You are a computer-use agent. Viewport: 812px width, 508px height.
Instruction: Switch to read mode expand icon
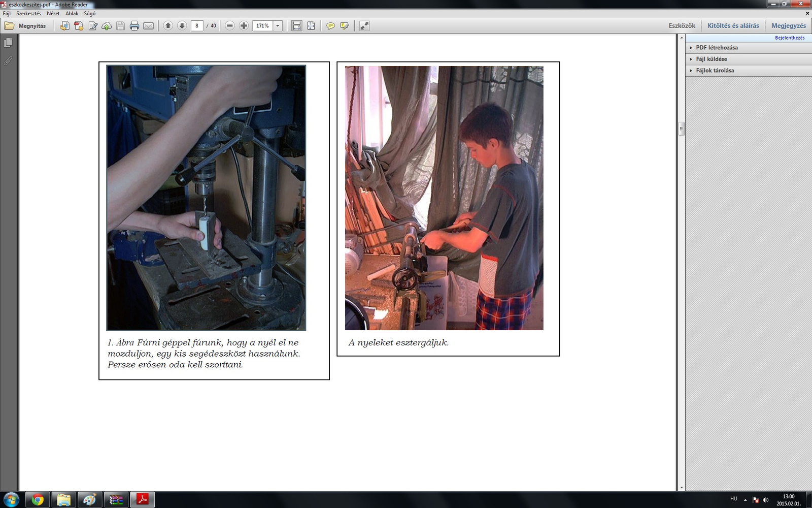pos(364,26)
